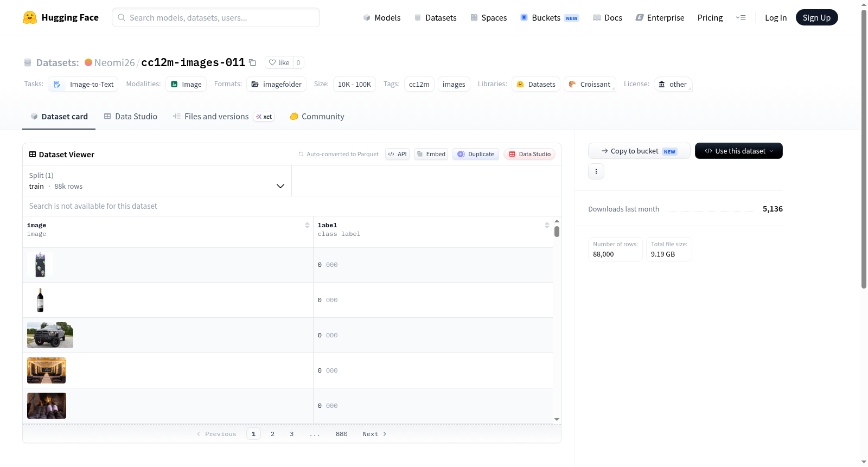Click the dataset table scrollbar thumb
868x467 pixels.
557,232
